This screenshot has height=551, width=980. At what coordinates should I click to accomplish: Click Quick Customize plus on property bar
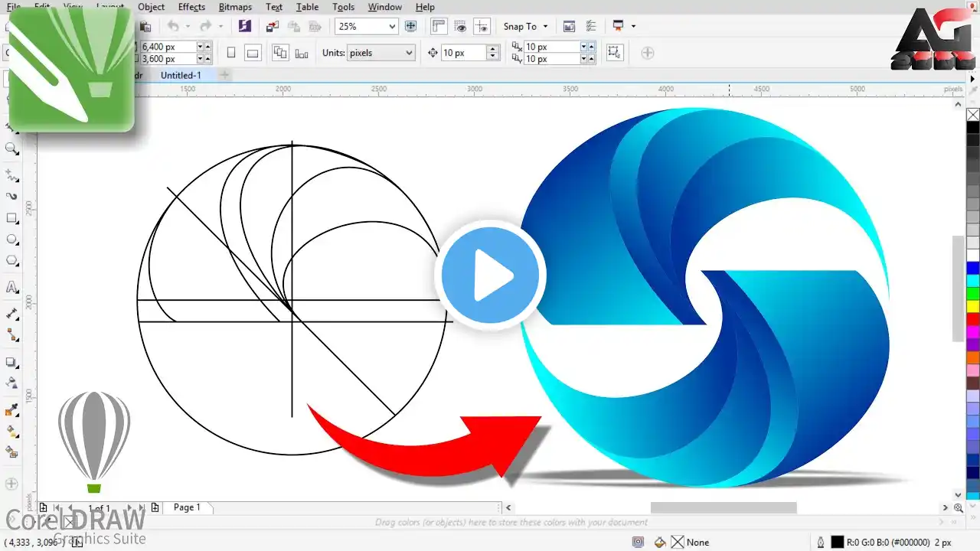pyautogui.click(x=647, y=53)
